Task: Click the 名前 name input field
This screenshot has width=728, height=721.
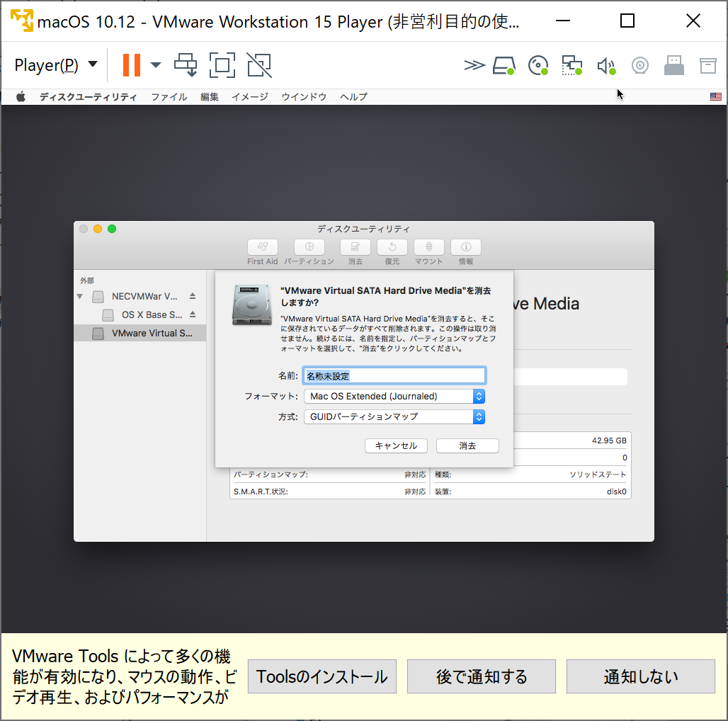Action: pyautogui.click(x=394, y=375)
